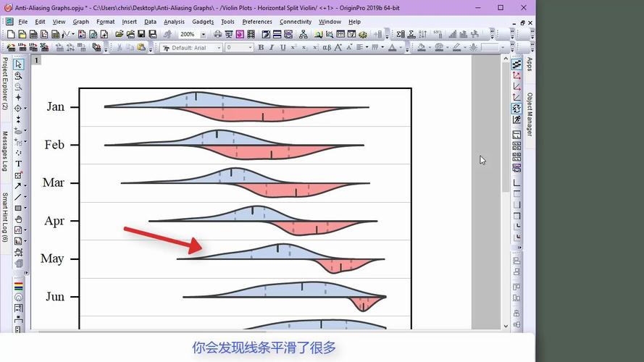Click the Save Project icon
This screenshot has height=362, width=644.
[x=141, y=34]
